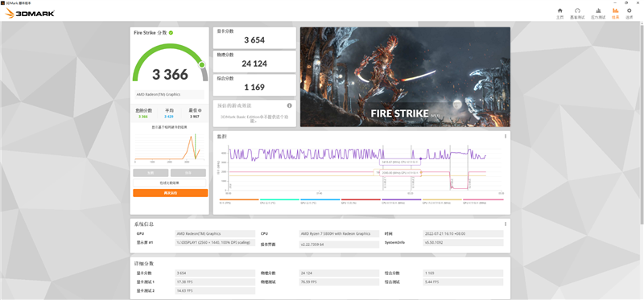
Task: Toggle the orange Frame rate (FPS) legend
Action: tap(238, 201)
